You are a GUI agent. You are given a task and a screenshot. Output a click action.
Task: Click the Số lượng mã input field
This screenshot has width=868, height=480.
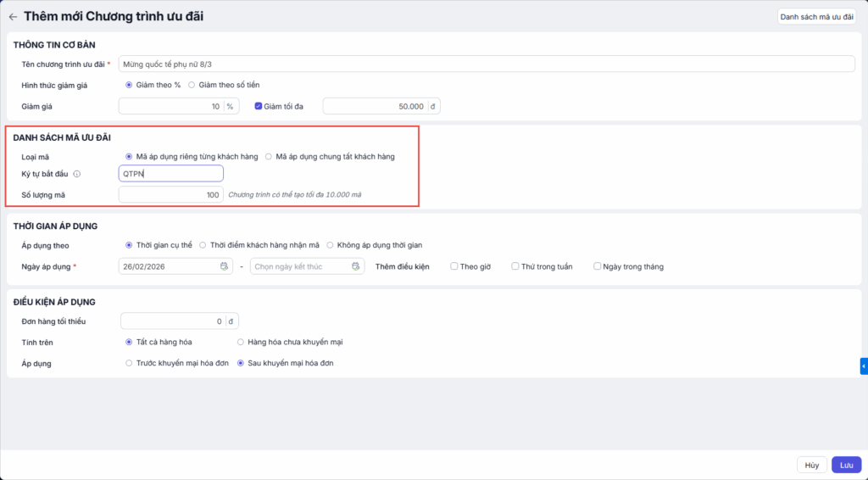[x=170, y=195]
